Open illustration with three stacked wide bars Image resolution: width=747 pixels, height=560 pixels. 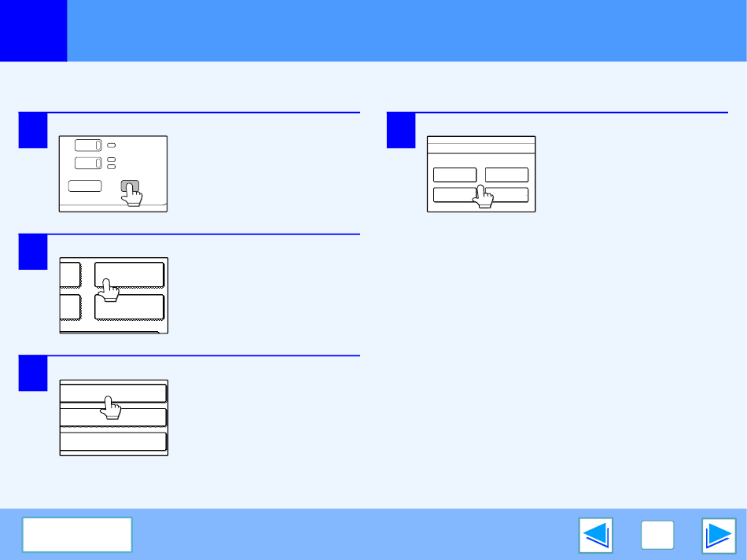coord(114,418)
